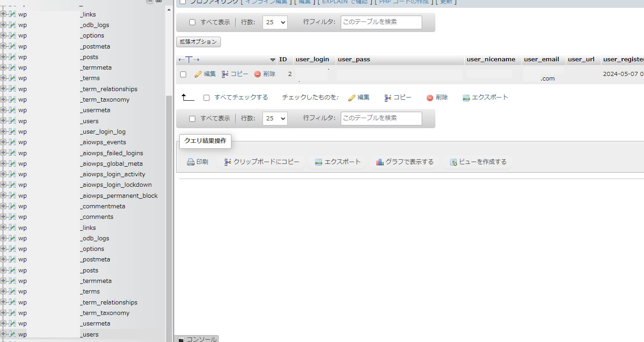Click the table icon beside _comments
Viewport: 644px width, 342px height.
click(12, 217)
